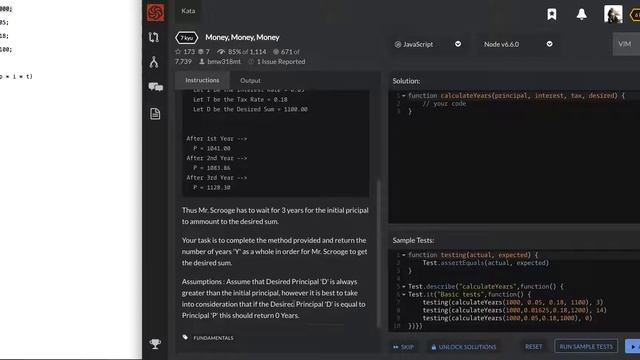Open the discussion chat bubbles icon
Image resolution: width=640 pixels, height=360 pixels.
(x=156, y=87)
